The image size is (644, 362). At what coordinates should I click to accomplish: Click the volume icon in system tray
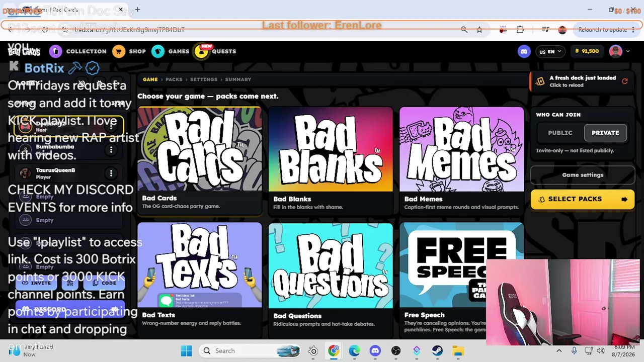[600, 350]
